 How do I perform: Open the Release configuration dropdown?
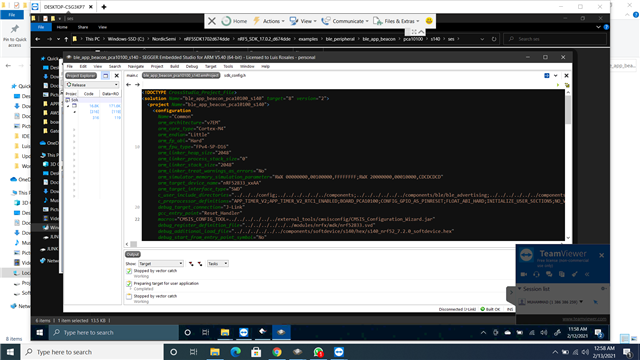coord(92,85)
